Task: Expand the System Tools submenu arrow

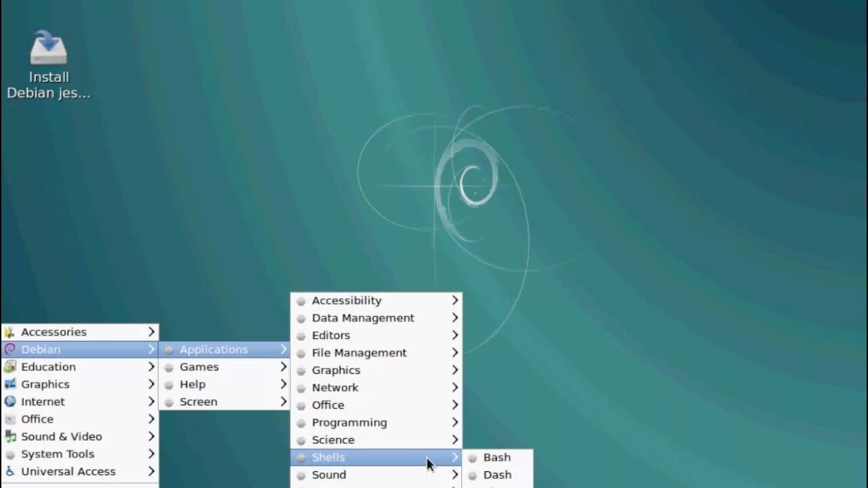Action: coord(151,454)
